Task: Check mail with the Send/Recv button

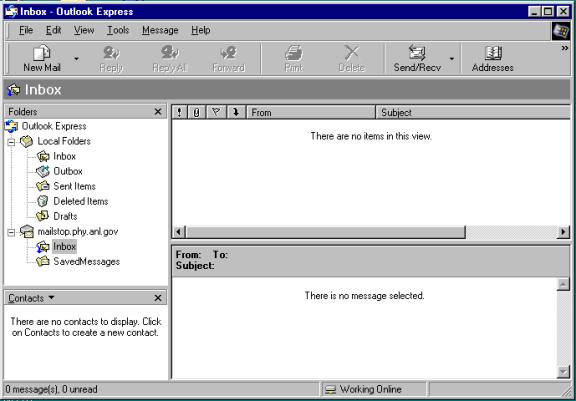Action: (417, 59)
